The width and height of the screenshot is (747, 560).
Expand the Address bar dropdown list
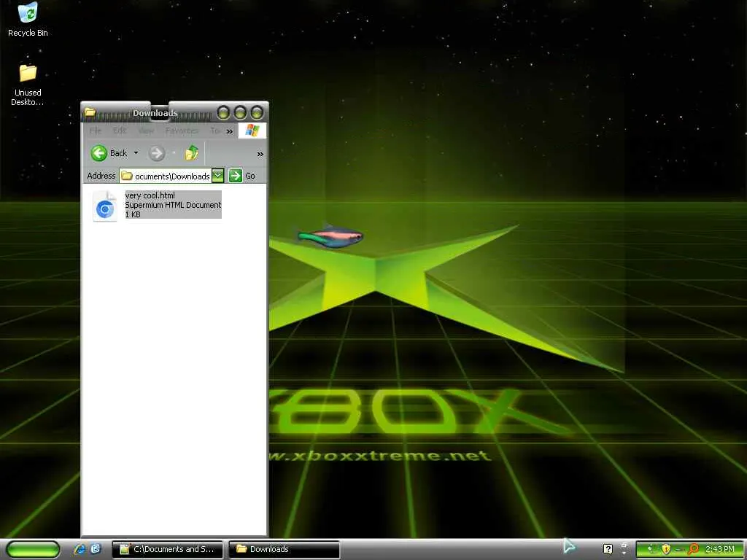tap(217, 176)
